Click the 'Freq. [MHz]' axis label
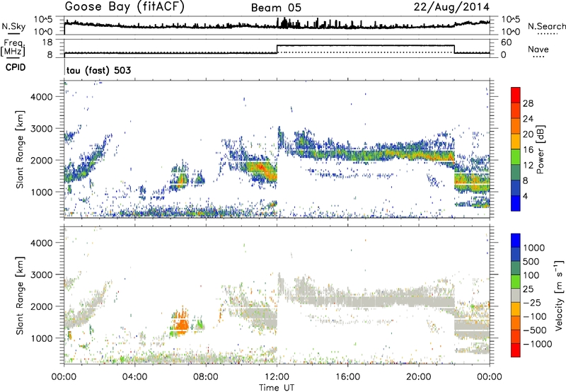Image resolution: width=566 pixels, height=392 pixels. pos(13,48)
